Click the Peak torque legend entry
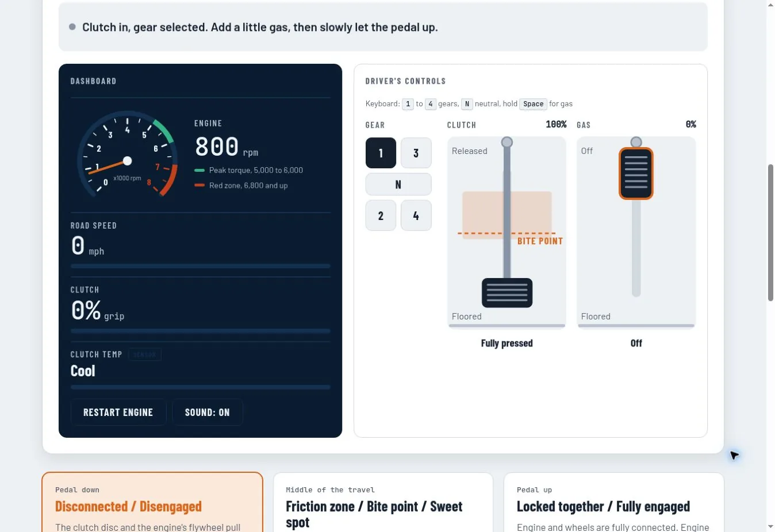Viewport: 775px width, 532px height. pyautogui.click(x=249, y=170)
